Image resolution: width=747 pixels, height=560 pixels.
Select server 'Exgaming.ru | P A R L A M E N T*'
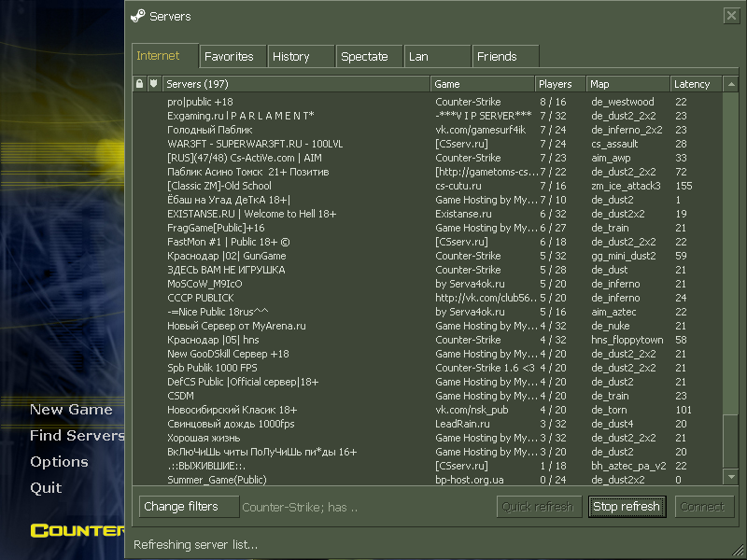(428, 116)
